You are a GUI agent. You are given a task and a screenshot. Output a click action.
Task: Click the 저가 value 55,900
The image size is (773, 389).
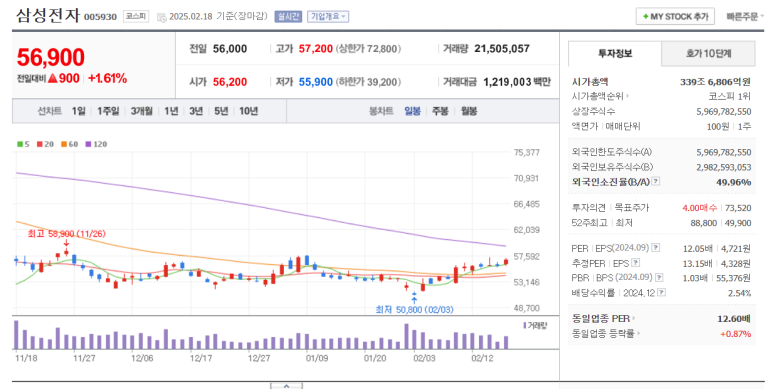316,82
